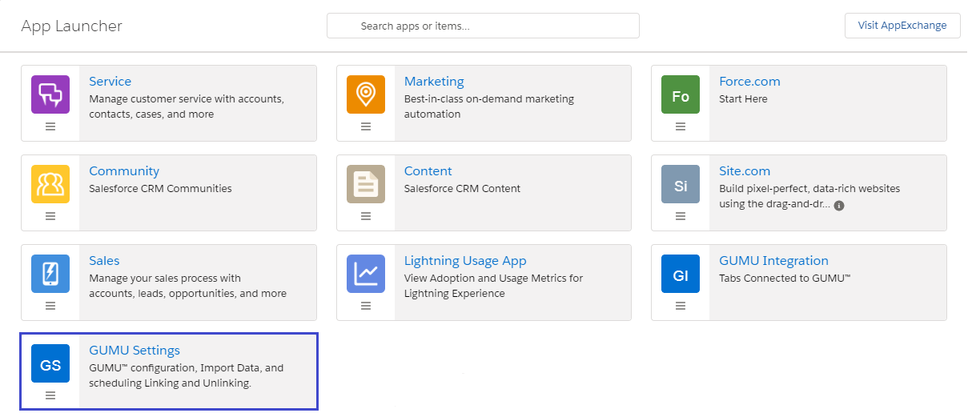The image size is (980, 417).
Task: Click the Lightning Usage App tile handle icon
Action: (366, 306)
